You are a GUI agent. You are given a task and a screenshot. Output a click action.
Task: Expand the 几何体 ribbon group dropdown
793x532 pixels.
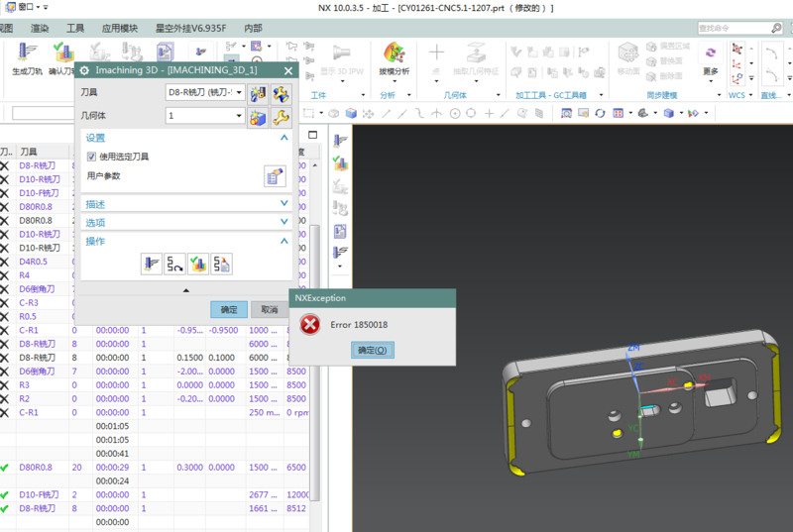(x=499, y=95)
